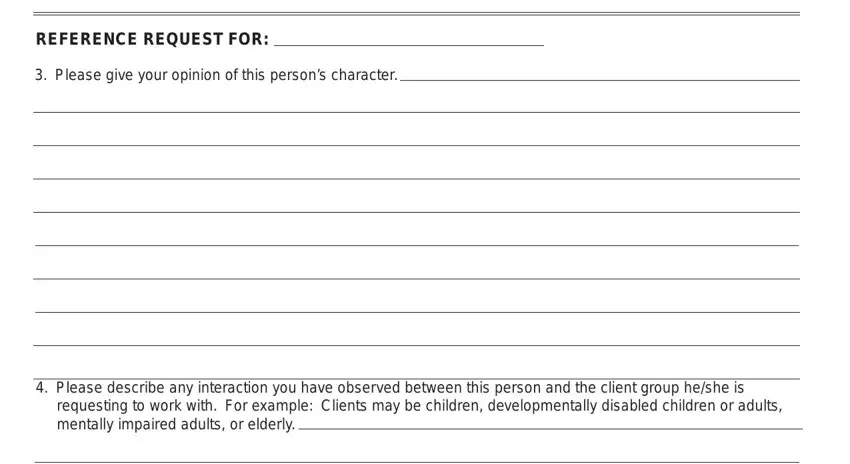The image size is (850, 464).
Task: Click the question number 4
Action: [41, 388]
